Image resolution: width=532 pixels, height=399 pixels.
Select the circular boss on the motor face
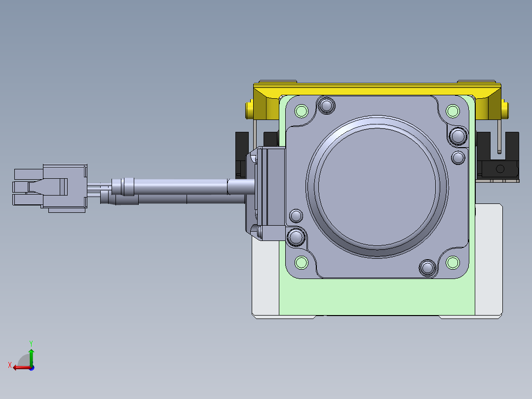point(377,187)
